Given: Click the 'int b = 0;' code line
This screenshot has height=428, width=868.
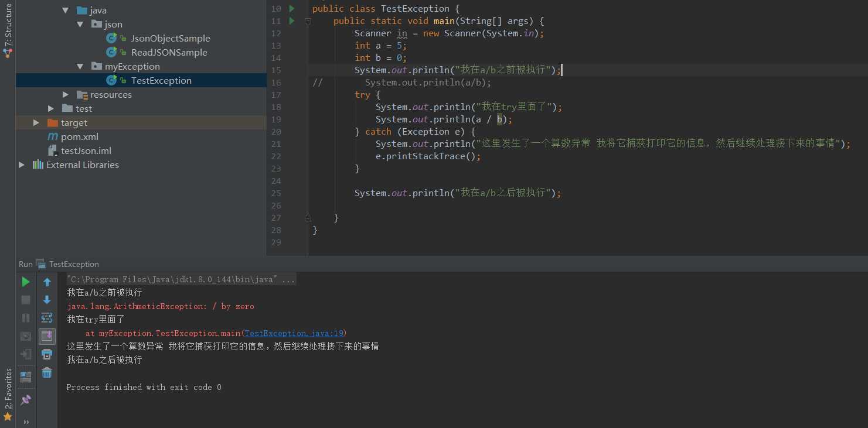Looking at the screenshot, I should 380,58.
